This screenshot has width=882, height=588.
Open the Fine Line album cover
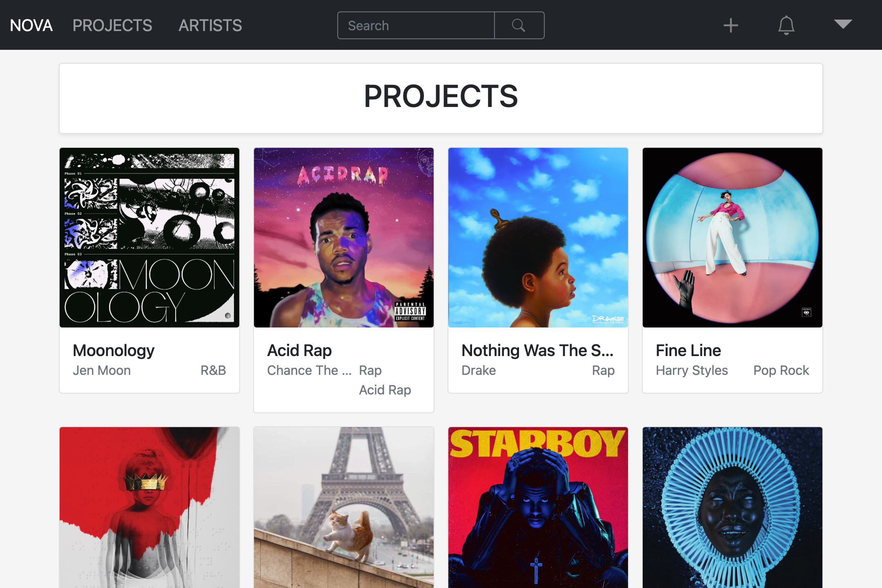[x=733, y=238]
